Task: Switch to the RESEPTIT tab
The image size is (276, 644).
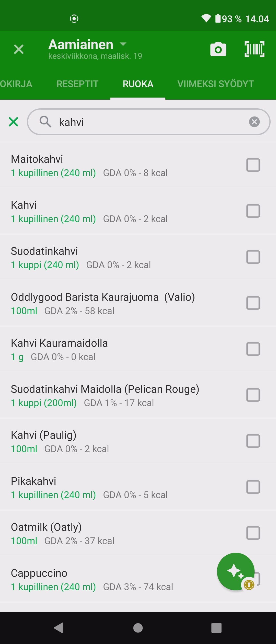Action: (77, 84)
